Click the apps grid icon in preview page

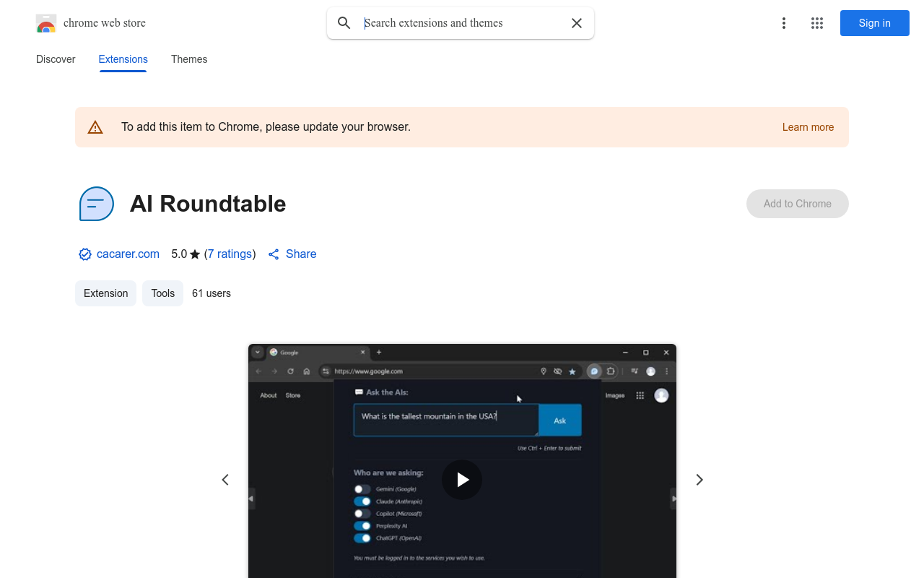pyautogui.click(x=640, y=395)
